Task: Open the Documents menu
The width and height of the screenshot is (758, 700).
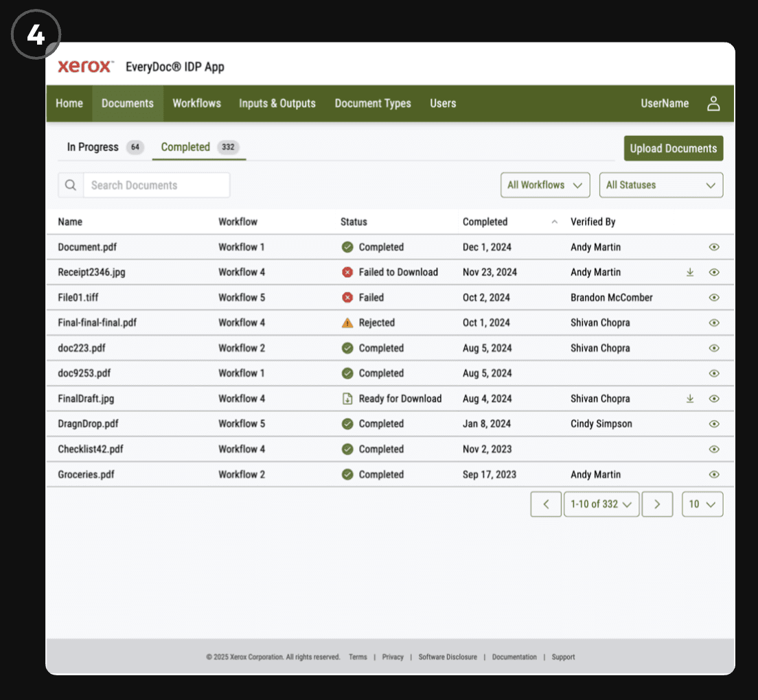Action: (x=128, y=104)
